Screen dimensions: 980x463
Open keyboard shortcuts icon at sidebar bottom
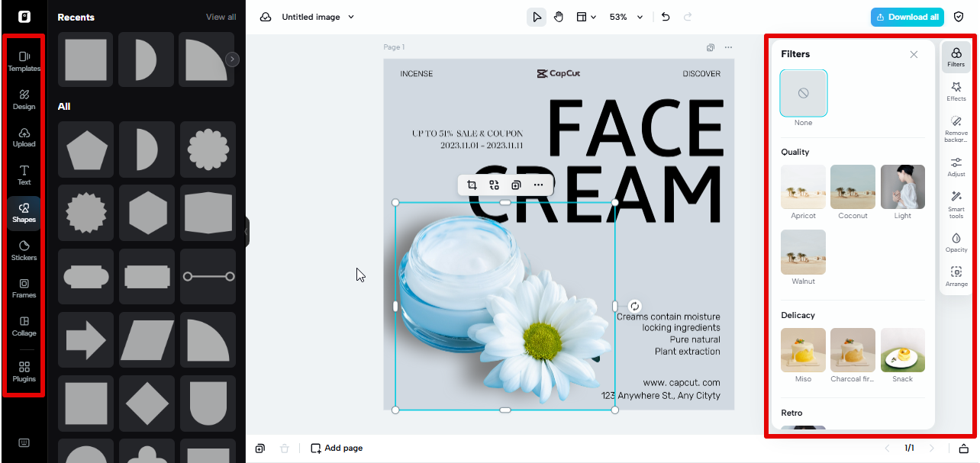point(24,443)
